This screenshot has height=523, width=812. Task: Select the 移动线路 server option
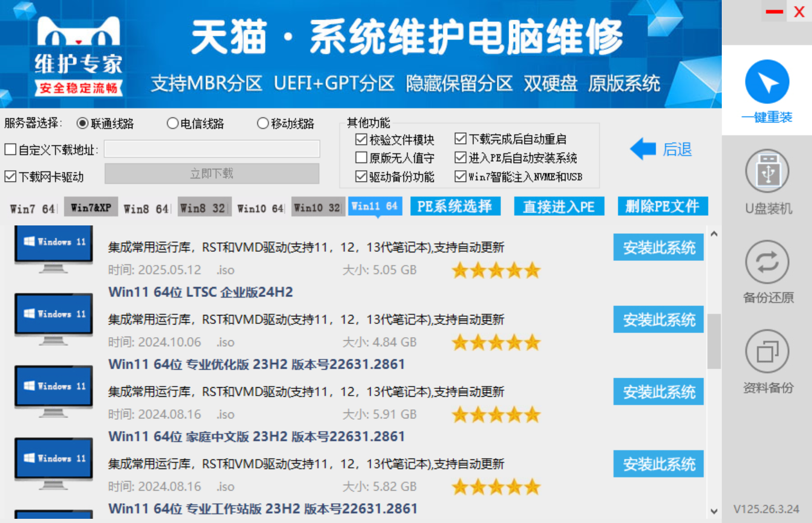[286, 124]
